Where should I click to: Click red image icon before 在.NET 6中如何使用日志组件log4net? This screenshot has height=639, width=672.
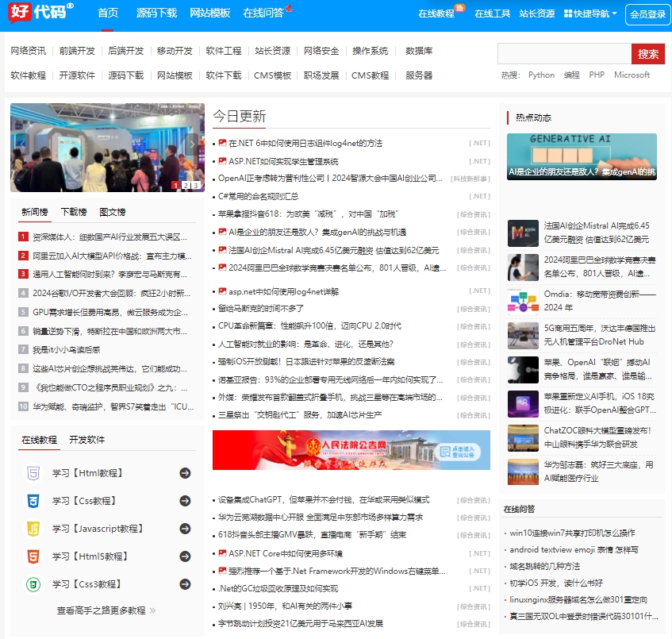tap(222, 143)
